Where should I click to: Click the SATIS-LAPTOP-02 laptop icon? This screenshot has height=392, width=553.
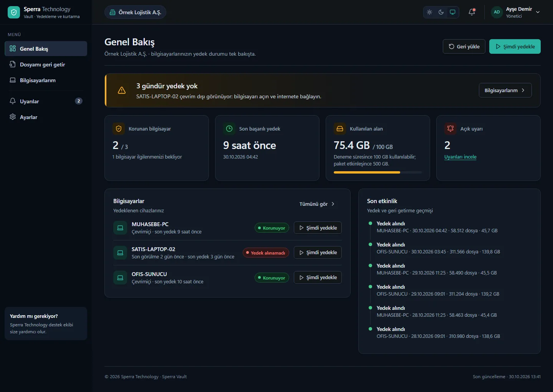[120, 253]
